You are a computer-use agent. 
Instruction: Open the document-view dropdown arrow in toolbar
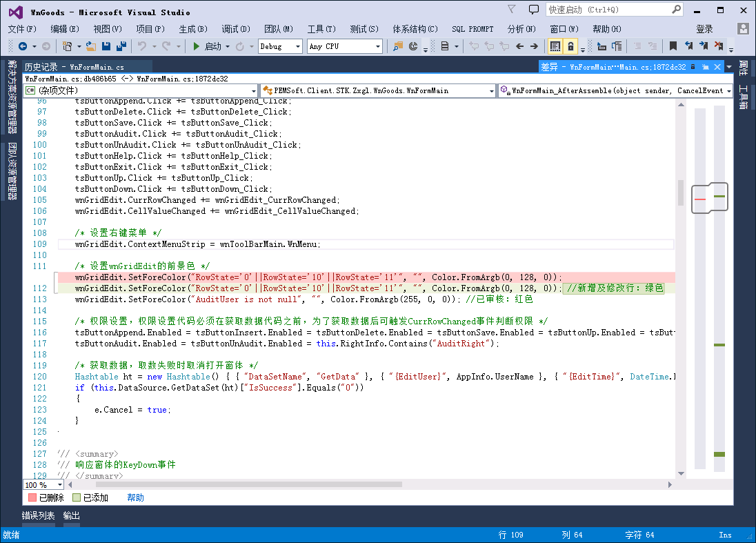[x=456, y=46]
